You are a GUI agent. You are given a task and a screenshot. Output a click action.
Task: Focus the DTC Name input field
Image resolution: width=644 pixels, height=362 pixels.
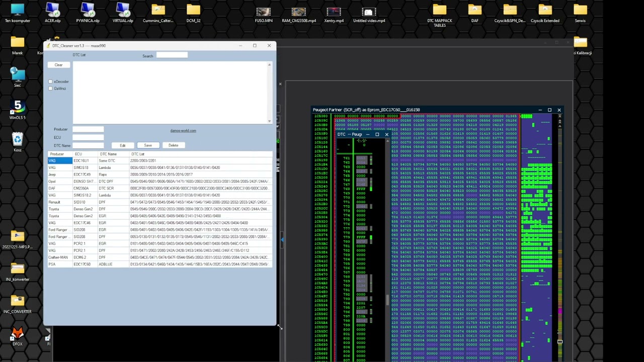(x=88, y=145)
